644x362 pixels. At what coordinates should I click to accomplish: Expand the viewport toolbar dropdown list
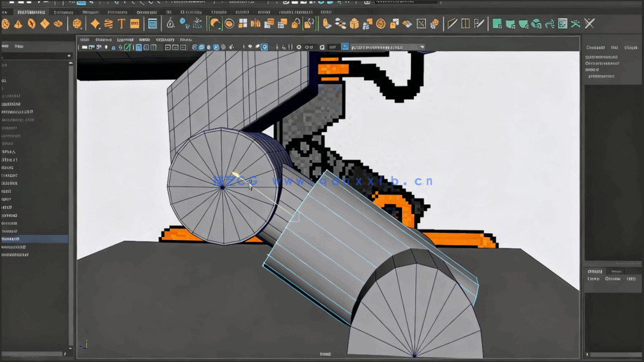[422, 47]
